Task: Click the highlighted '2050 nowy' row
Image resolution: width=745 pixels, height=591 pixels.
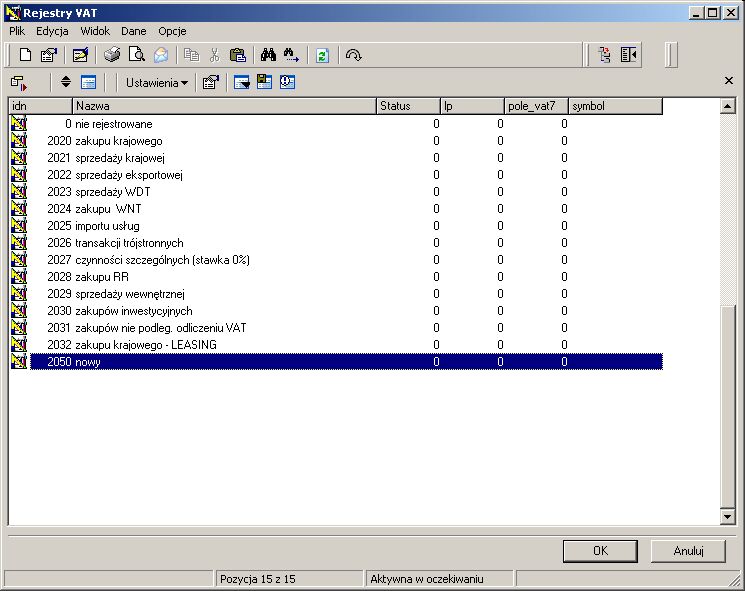Action: pos(346,362)
